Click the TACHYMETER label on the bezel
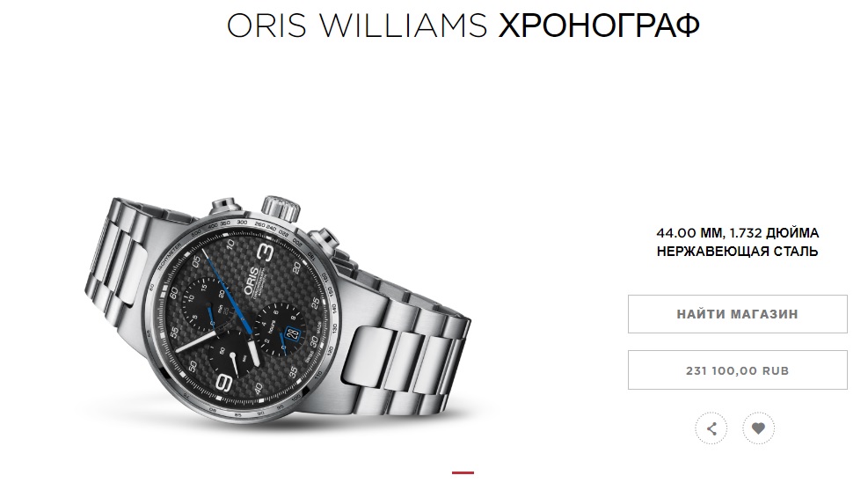The image size is (868, 490). 168,255
